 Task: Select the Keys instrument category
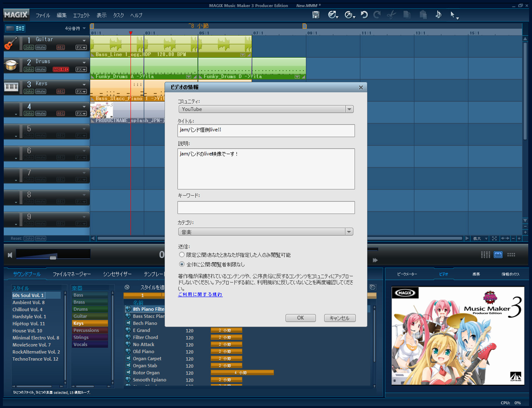coord(89,323)
